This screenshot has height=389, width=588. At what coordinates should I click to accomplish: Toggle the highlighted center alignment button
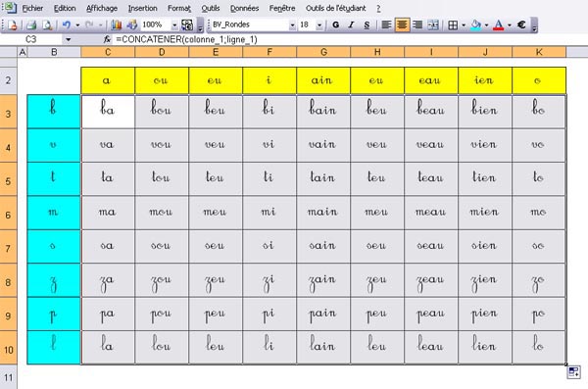(x=402, y=24)
